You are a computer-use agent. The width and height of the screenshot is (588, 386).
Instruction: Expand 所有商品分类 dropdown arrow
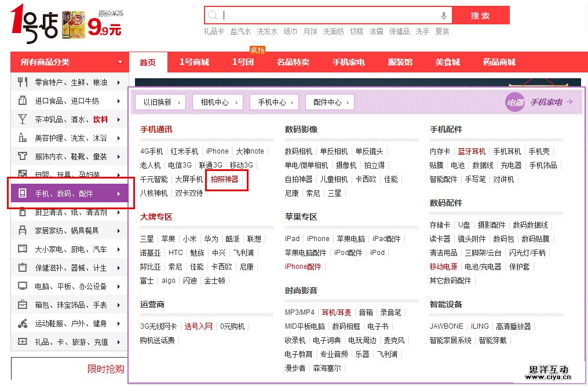tap(120, 62)
